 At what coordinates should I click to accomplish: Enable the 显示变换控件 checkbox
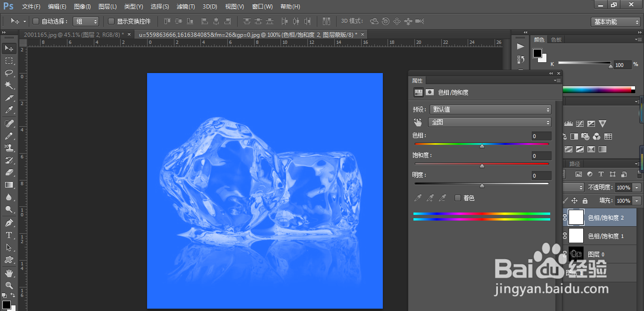coord(111,21)
